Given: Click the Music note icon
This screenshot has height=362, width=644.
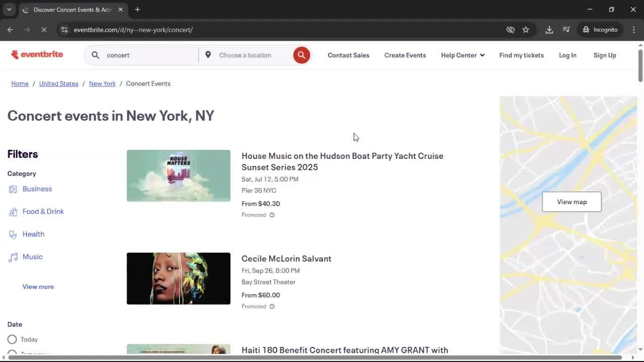Looking at the screenshot, I should coord(13,257).
